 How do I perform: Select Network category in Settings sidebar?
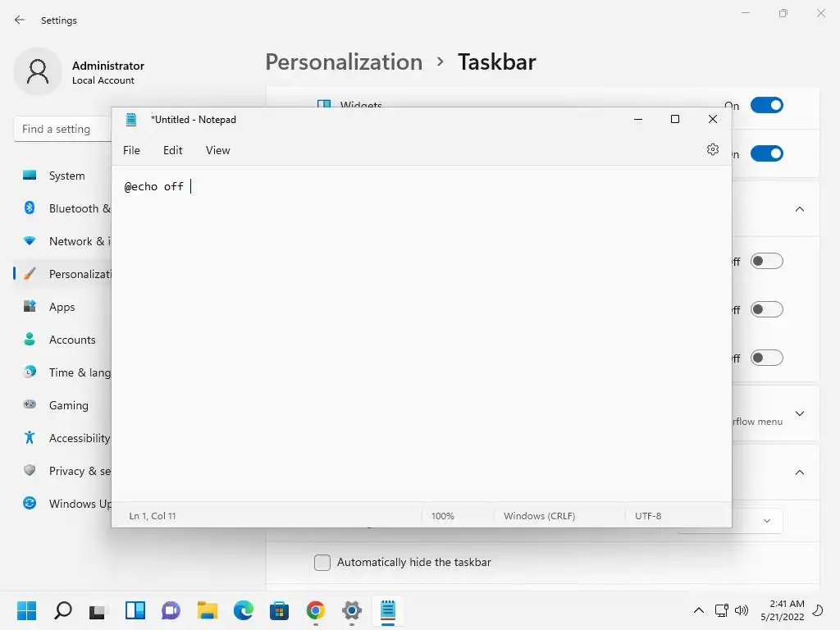tap(62, 241)
